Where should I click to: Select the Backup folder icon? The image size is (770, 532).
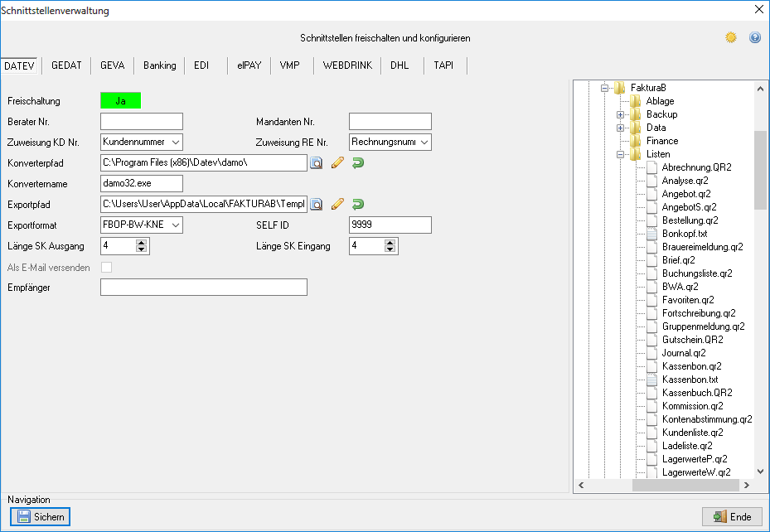tap(636, 114)
